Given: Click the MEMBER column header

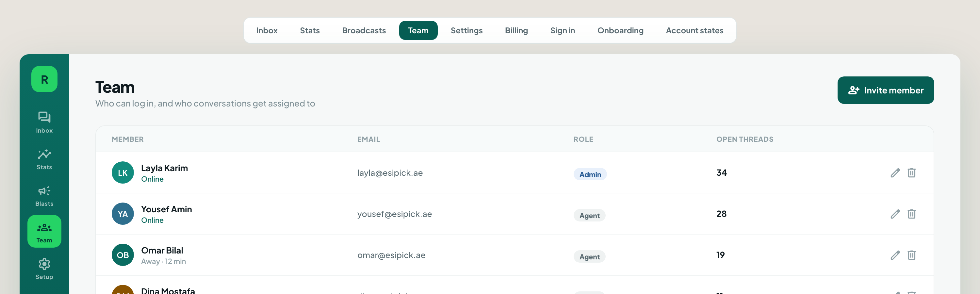Looking at the screenshot, I should point(127,139).
